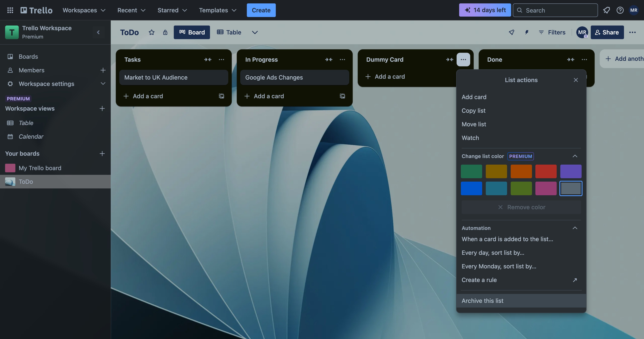Screen dimensions: 644x339
Task: Choose Copy list
Action: click(521, 111)
